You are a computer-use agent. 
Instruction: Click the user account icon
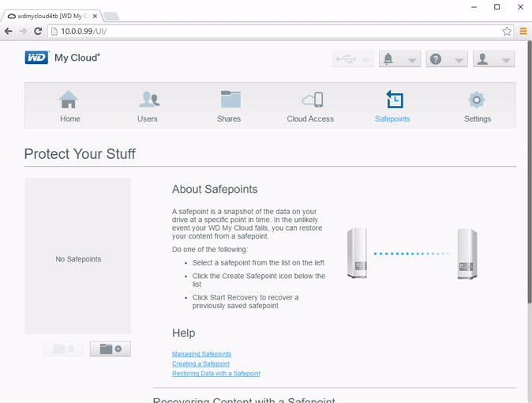click(482, 59)
